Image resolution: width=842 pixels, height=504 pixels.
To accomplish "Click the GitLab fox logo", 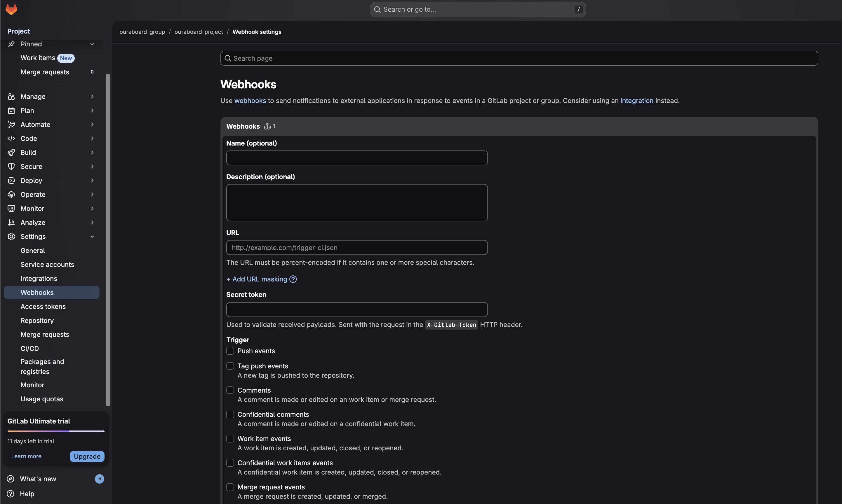I will 11,9.
